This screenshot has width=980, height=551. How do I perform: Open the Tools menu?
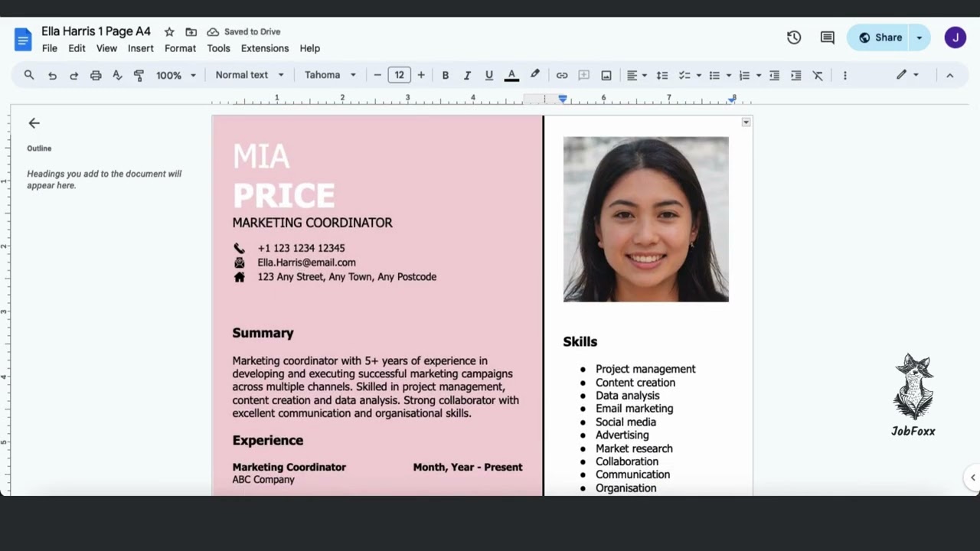tap(218, 48)
